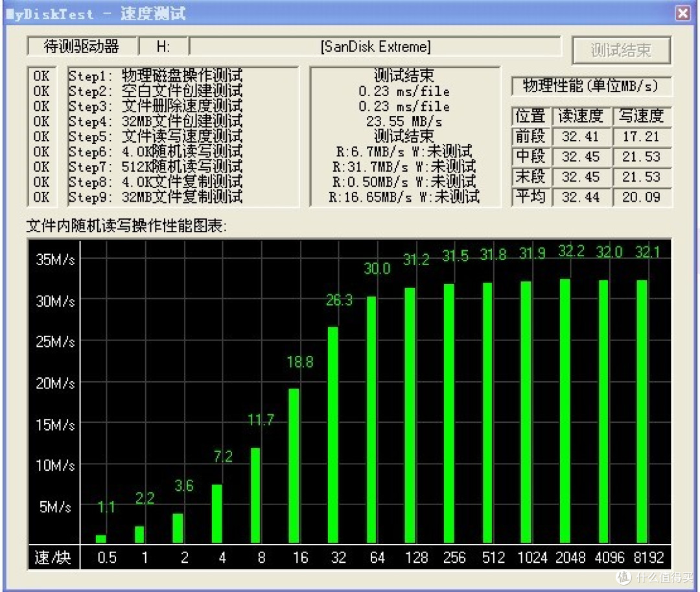Click the R:6.7MB/s result line

pos(404,152)
